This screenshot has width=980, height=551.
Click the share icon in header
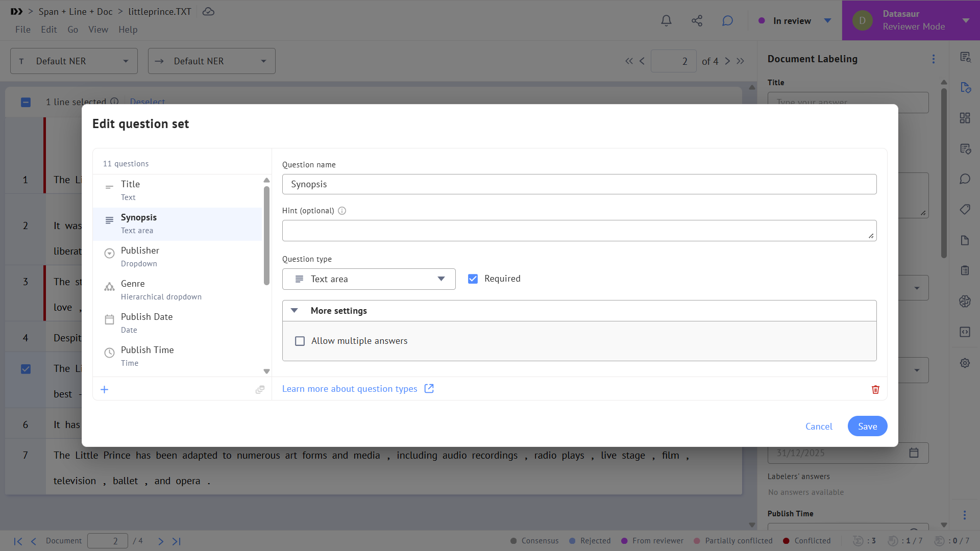coord(697,20)
